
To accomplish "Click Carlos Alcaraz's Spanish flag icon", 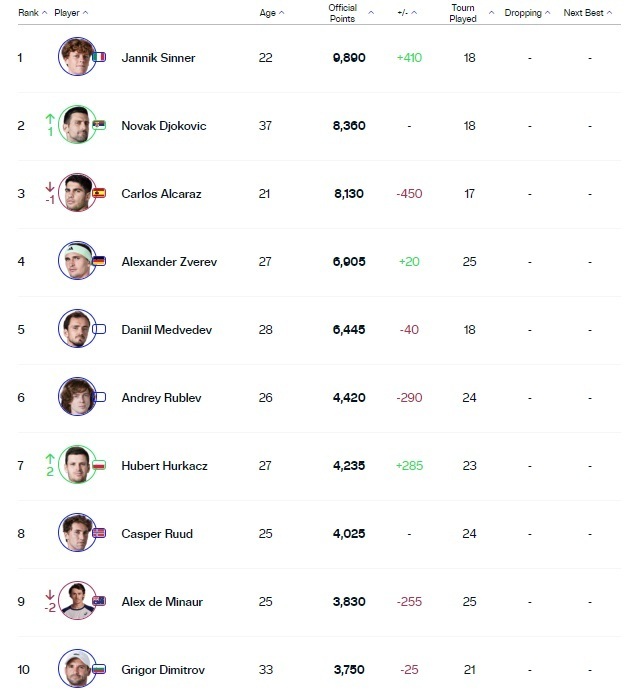I will (x=98, y=193).
